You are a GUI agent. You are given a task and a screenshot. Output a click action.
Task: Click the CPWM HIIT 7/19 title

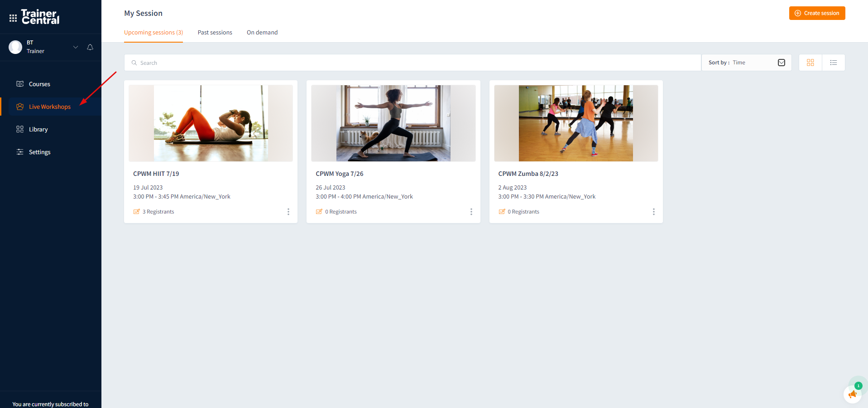pos(156,174)
